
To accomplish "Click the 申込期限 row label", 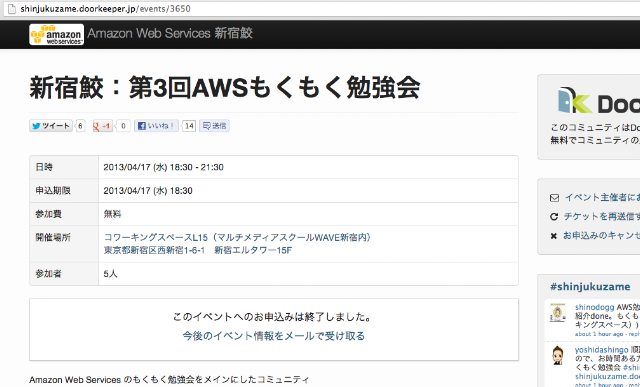I will (x=53, y=191).
